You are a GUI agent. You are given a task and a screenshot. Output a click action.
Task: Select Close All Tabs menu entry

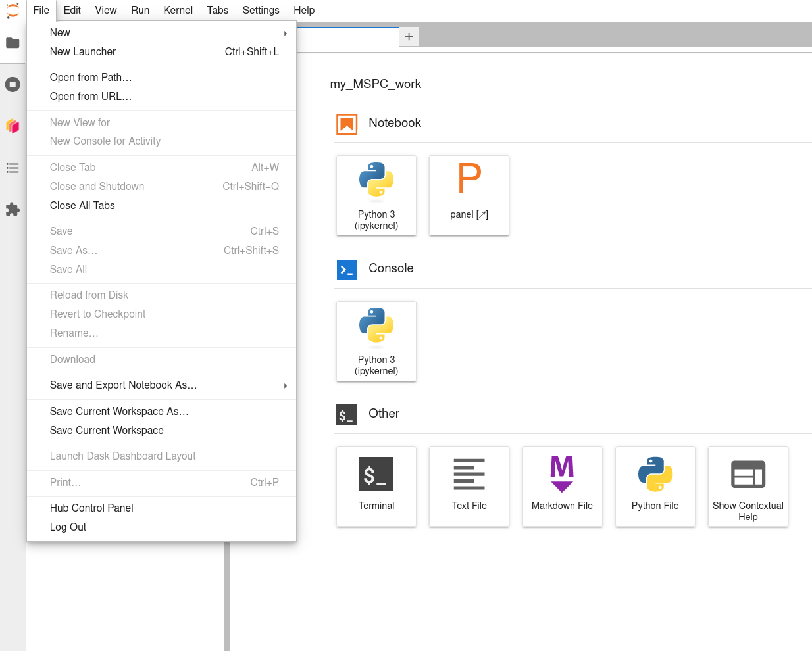[x=161, y=206]
